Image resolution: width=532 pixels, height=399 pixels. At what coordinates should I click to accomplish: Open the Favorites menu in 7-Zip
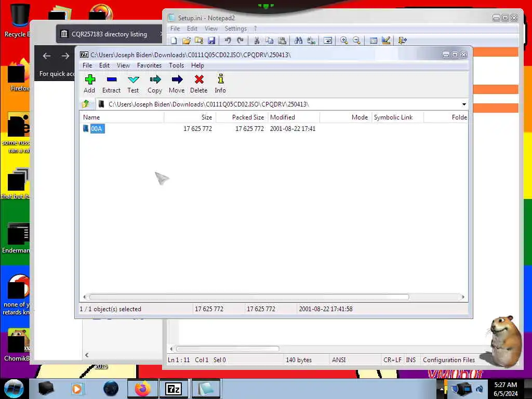pos(149,65)
